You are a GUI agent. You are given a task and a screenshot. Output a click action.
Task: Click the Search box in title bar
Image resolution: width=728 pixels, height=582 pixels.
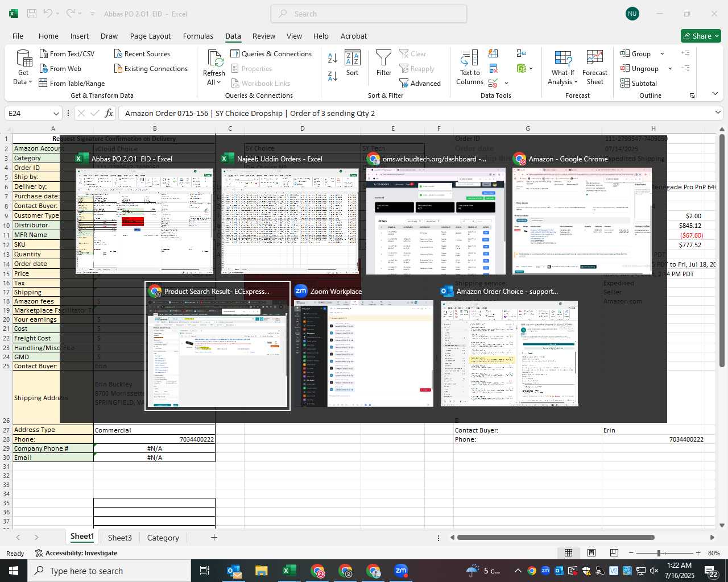tap(369, 14)
